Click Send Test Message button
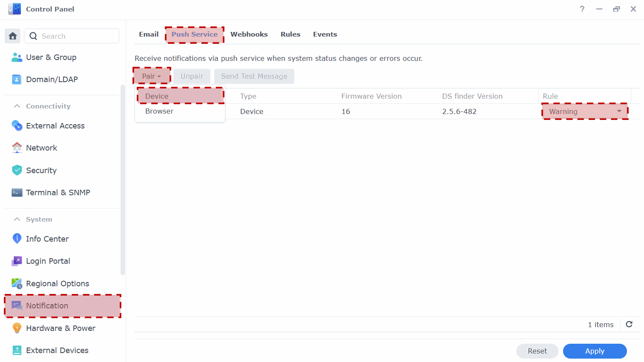This screenshot has width=644, height=362. 254,76
